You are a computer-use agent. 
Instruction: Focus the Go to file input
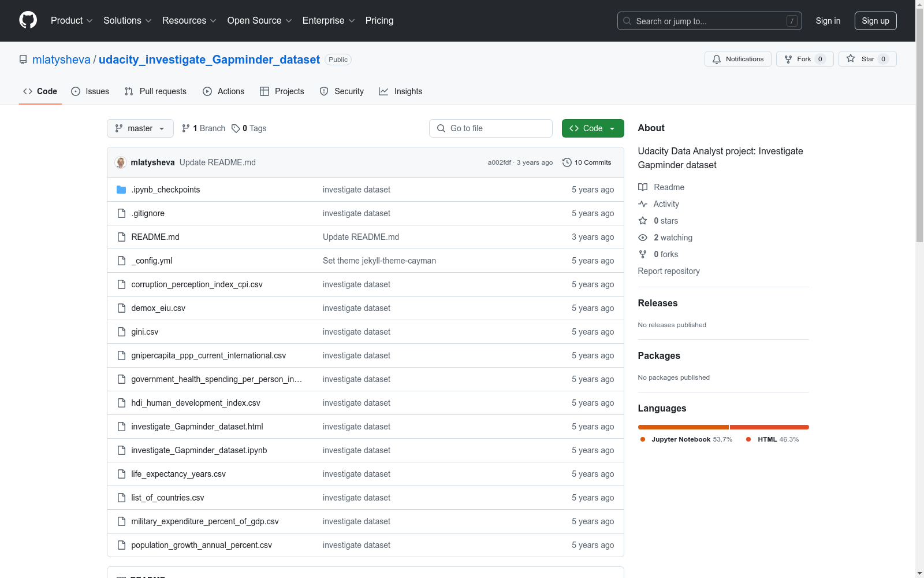(491, 128)
